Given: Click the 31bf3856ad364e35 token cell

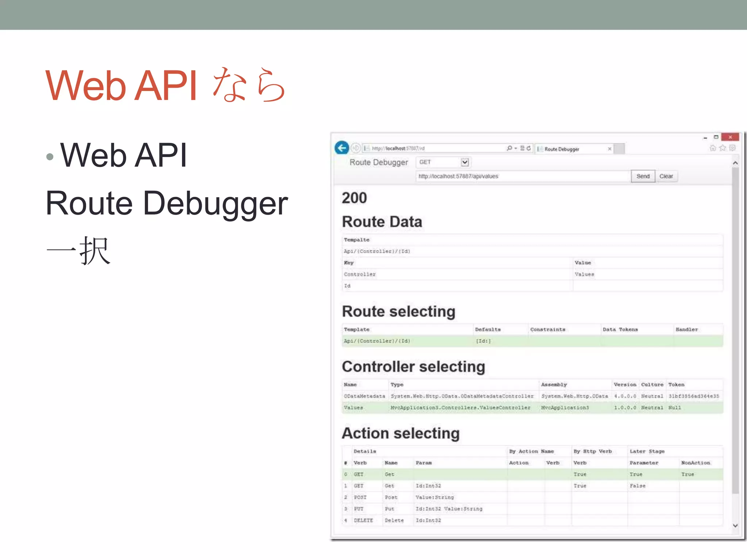Looking at the screenshot, I should [694, 396].
